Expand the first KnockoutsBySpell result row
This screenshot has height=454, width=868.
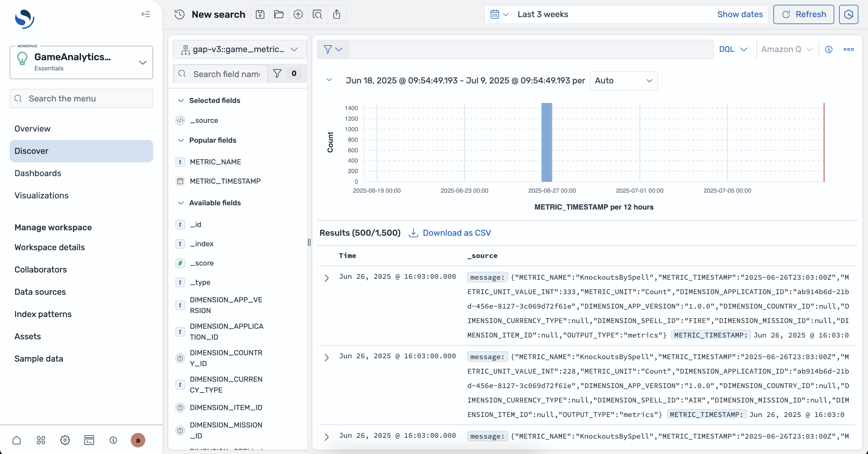(326, 278)
